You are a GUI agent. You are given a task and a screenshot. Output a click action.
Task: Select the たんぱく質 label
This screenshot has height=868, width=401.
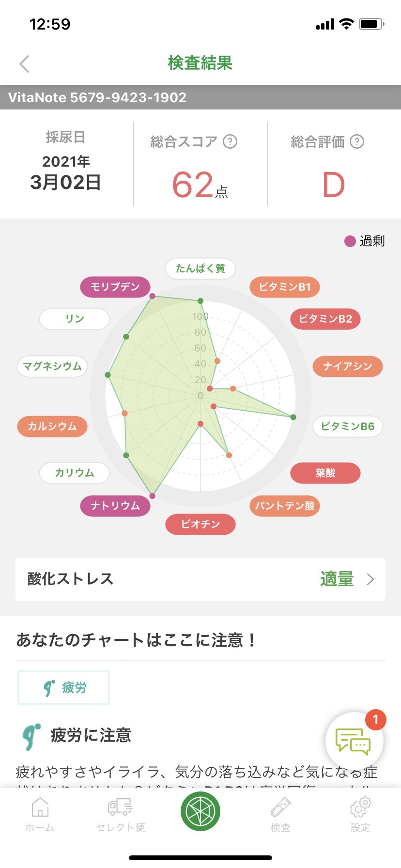coord(200,268)
